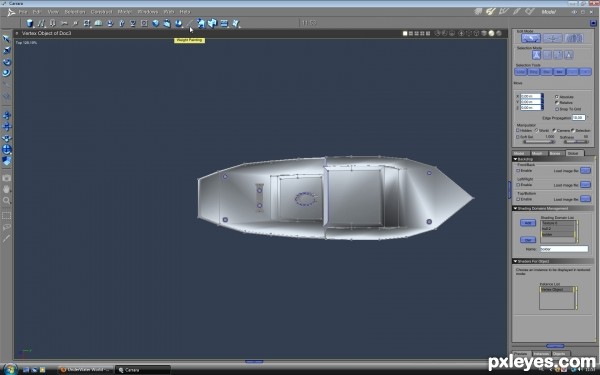Select the World manipulator radio button
600x375 pixels.
pyautogui.click(x=536, y=130)
